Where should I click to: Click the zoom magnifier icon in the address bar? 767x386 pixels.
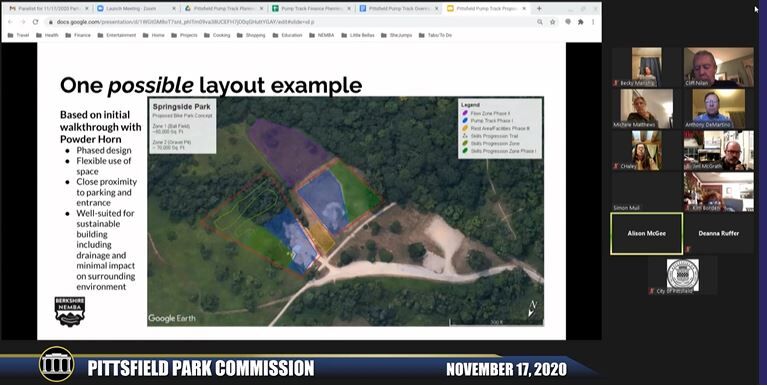coord(540,22)
